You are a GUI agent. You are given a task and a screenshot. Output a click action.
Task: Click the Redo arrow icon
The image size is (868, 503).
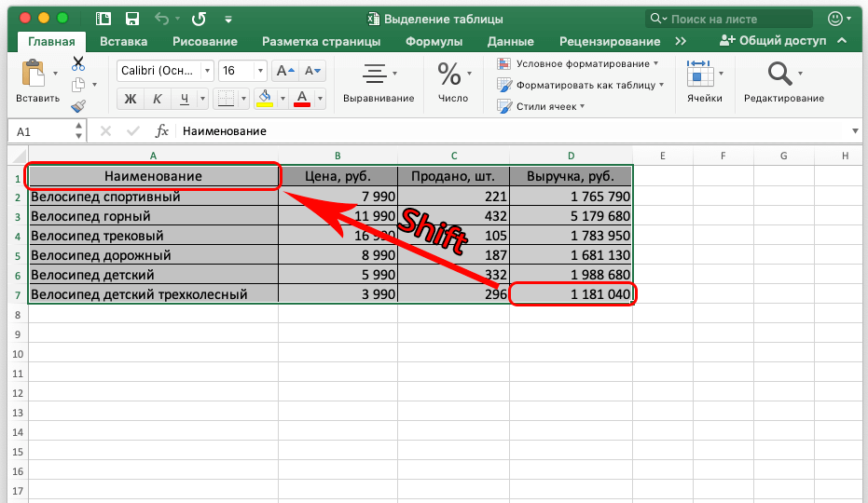click(199, 19)
